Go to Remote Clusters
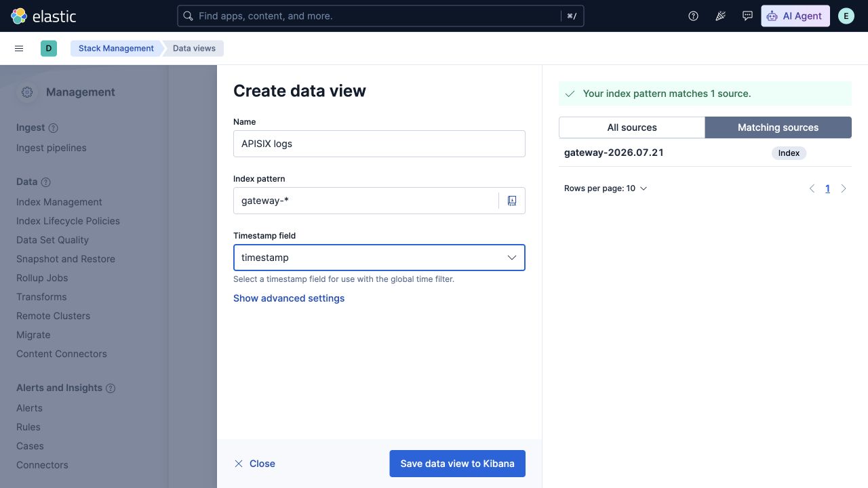The image size is (868, 488). [x=53, y=316]
